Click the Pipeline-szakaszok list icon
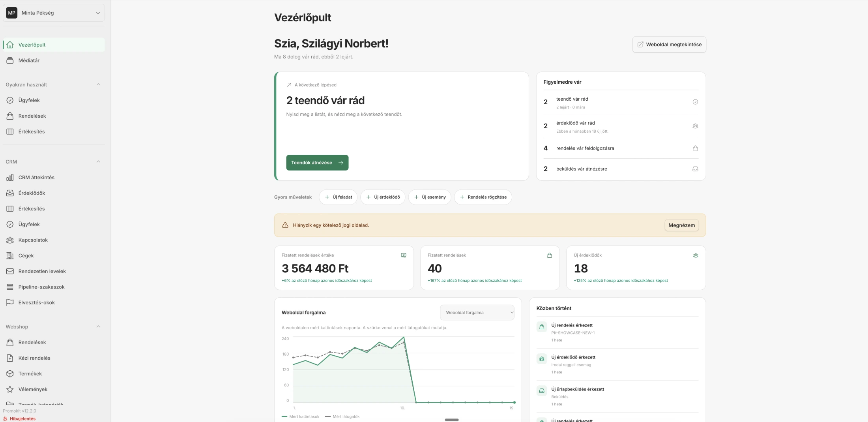 [10, 287]
